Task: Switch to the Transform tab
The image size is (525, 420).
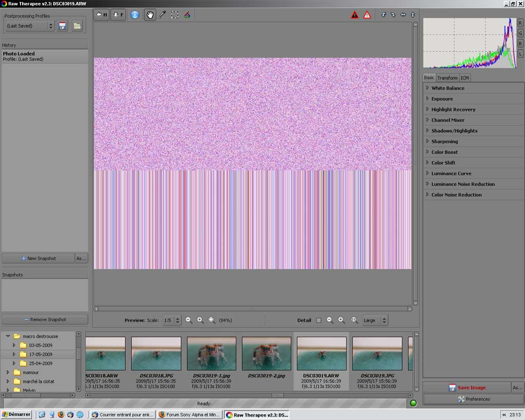Action: [x=447, y=78]
